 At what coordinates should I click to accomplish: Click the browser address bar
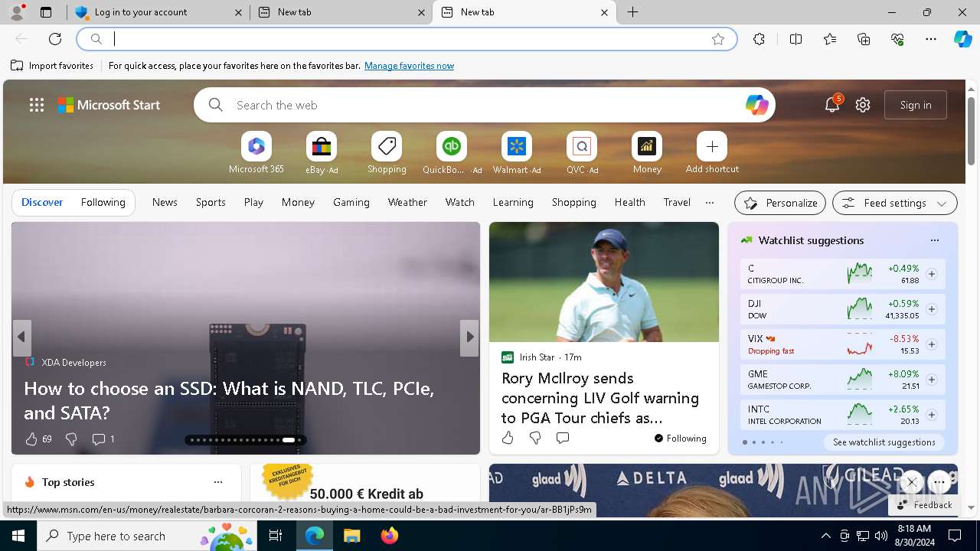point(406,39)
